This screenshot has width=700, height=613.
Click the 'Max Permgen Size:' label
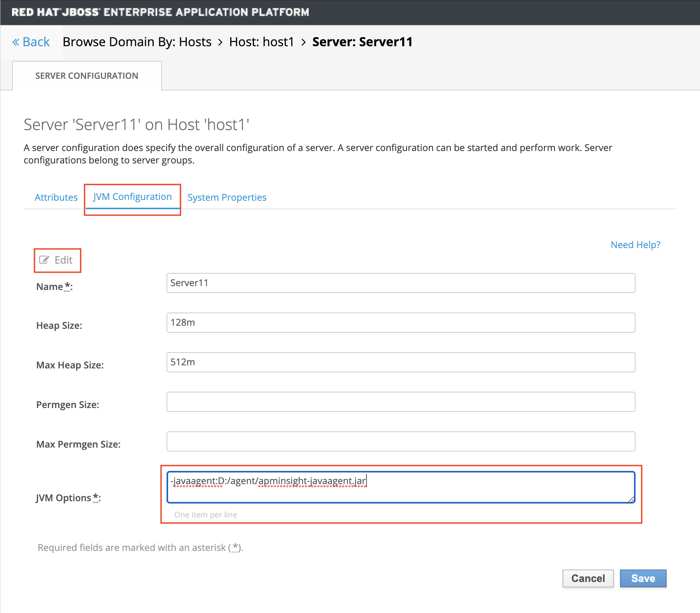click(x=78, y=444)
